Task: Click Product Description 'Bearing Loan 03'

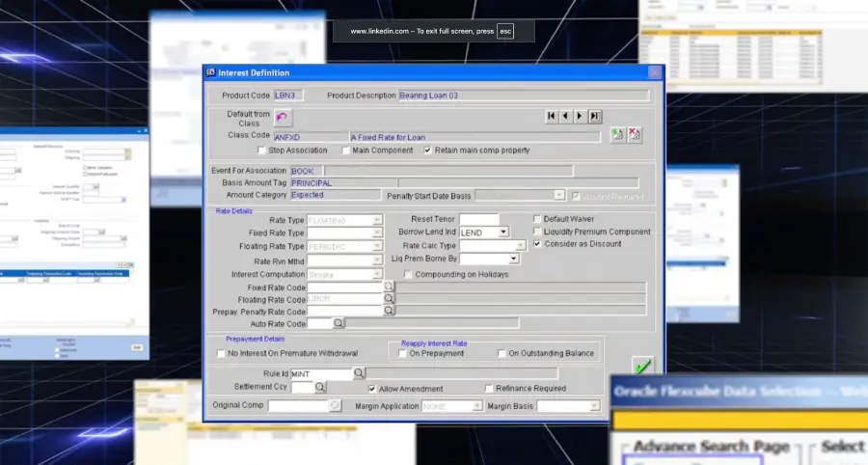Action: coord(524,96)
